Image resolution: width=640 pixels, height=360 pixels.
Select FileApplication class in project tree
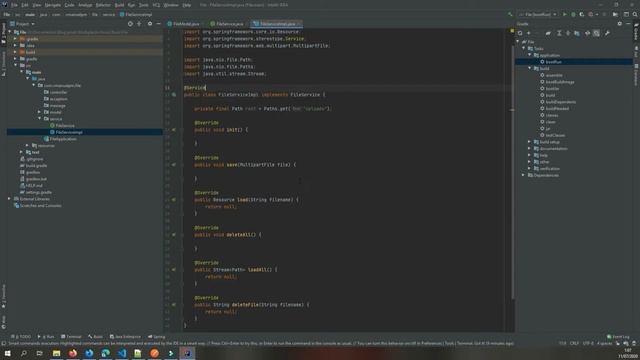63,139
